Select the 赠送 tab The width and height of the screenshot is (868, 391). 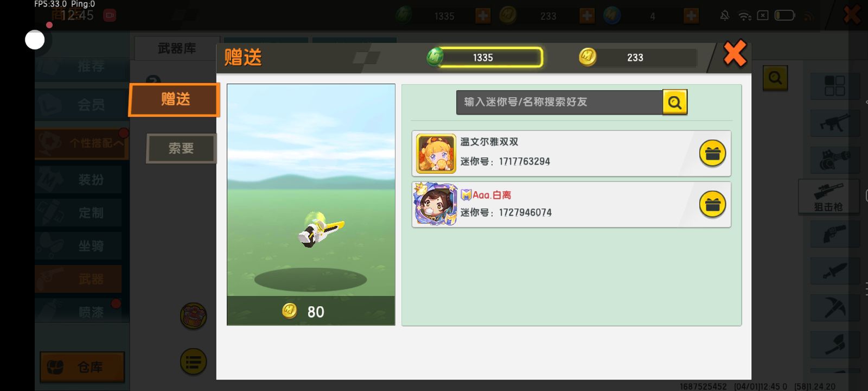[174, 99]
